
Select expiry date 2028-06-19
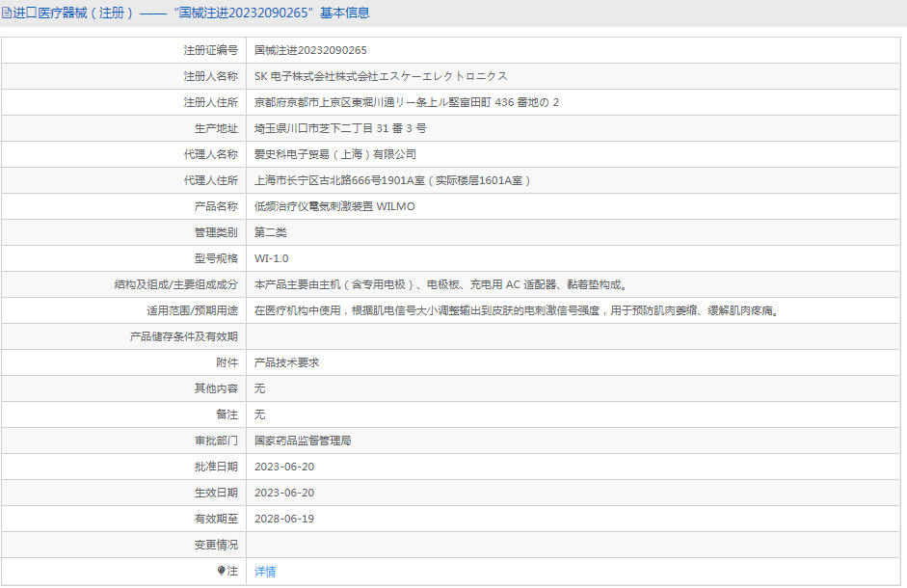[x=284, y=520]
